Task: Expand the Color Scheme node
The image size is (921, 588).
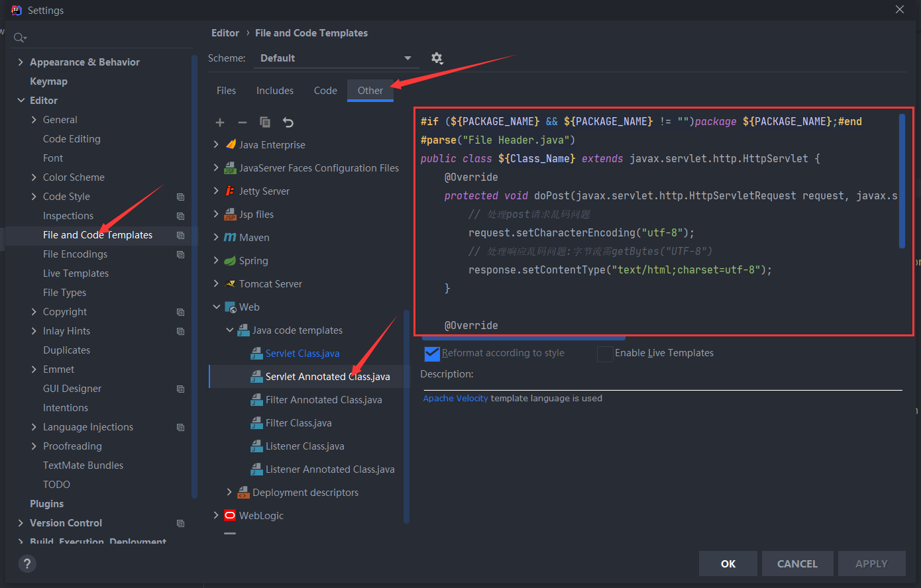Action: coord(34,177)
